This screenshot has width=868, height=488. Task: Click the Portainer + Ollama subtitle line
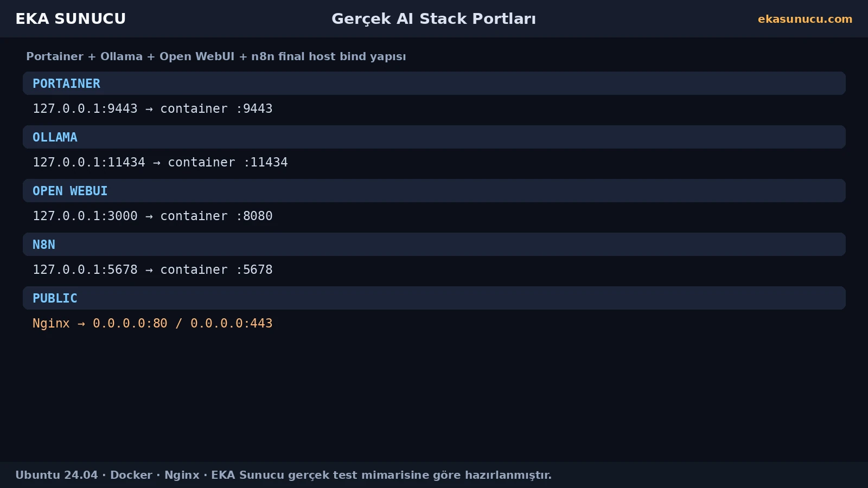(x=216, y=56)
